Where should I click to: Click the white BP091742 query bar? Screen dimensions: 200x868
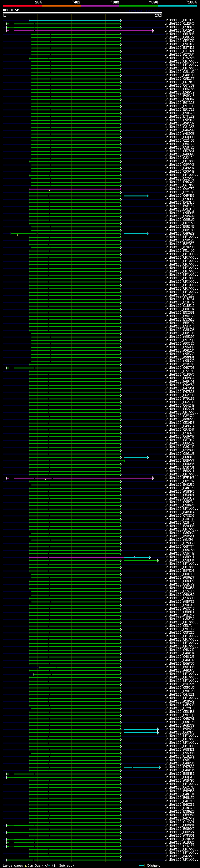click(x=82, y=13)
